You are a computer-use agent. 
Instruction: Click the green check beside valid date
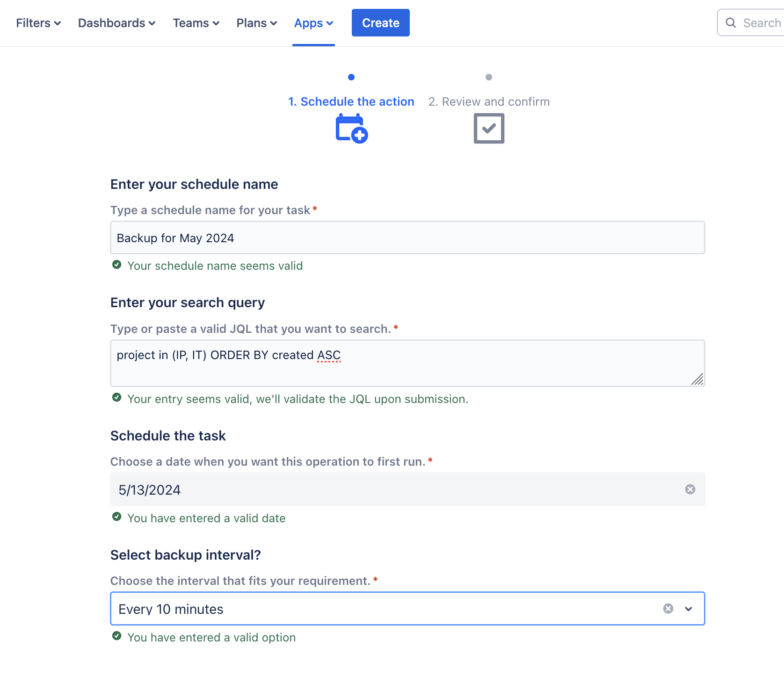(x=117, y=517)
